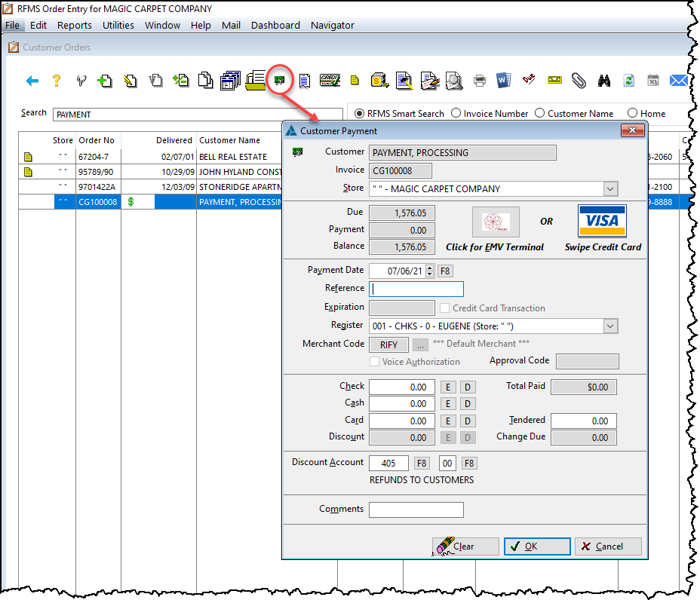Click into the Reference input field
The width and height of the screenshot is (700, 600).
point(416,289)
